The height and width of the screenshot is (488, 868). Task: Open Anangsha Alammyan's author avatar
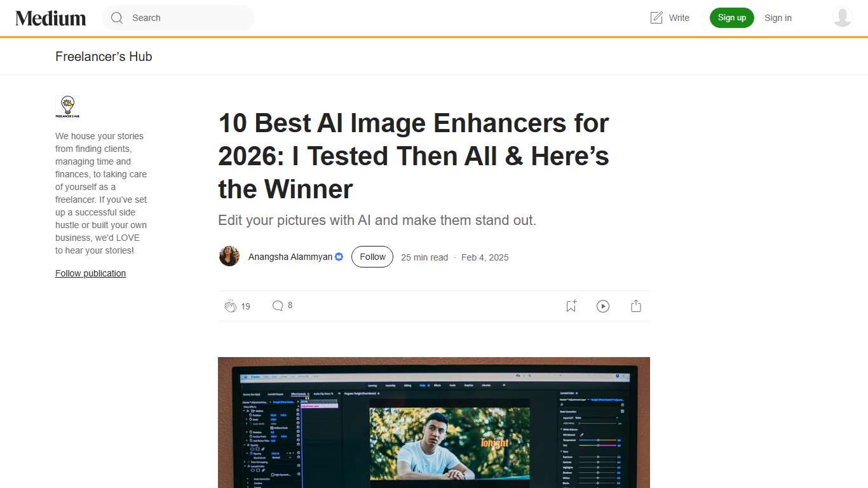click(x=229, y=257)
